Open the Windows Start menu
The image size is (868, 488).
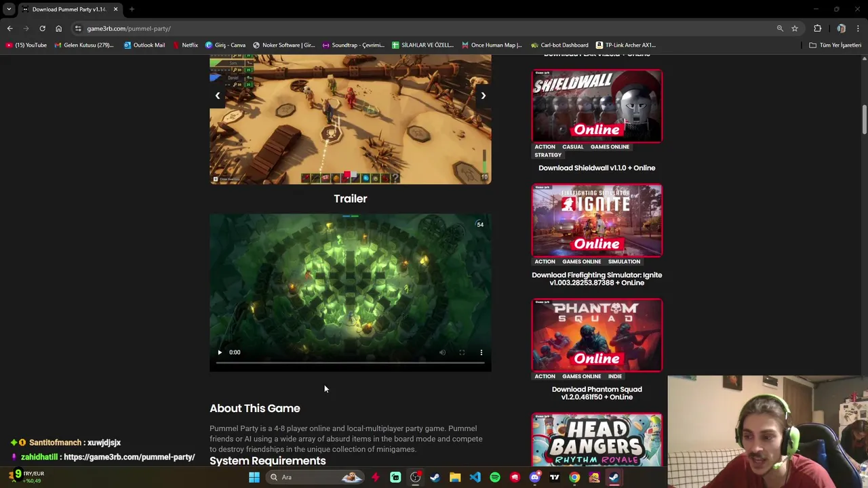(x=254, y=477)
